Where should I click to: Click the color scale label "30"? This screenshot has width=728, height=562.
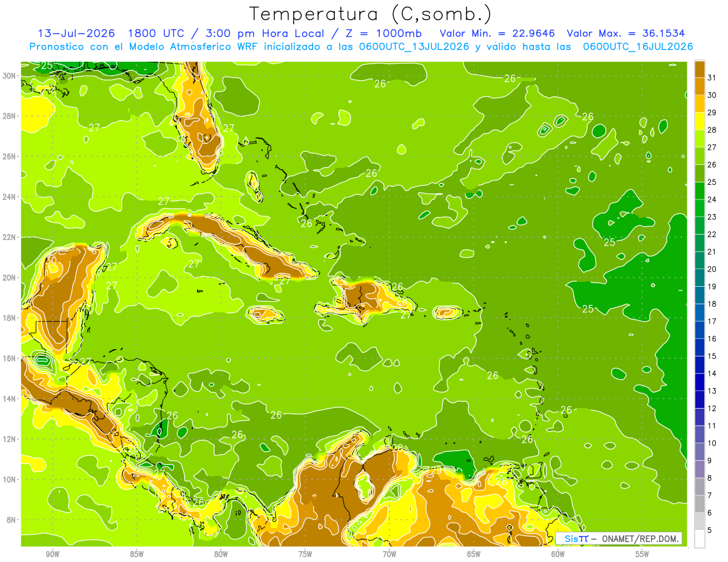(712, 95)
